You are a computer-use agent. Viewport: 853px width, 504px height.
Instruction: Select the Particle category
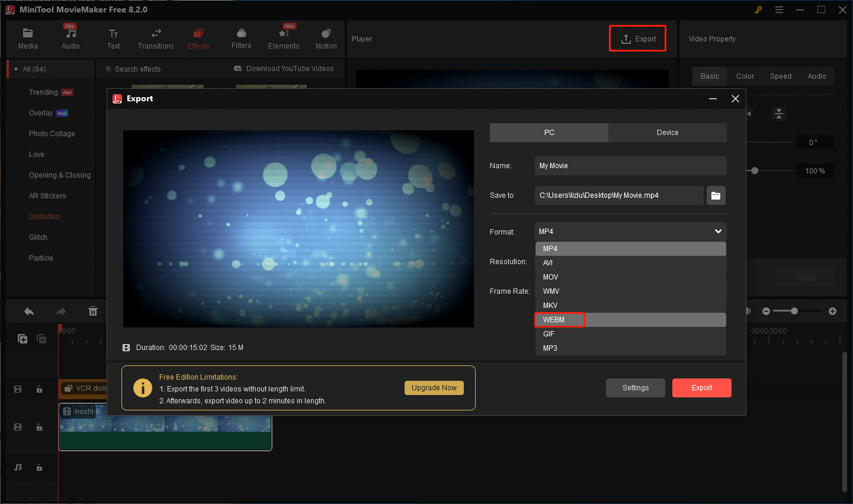(x=41, y=258)
